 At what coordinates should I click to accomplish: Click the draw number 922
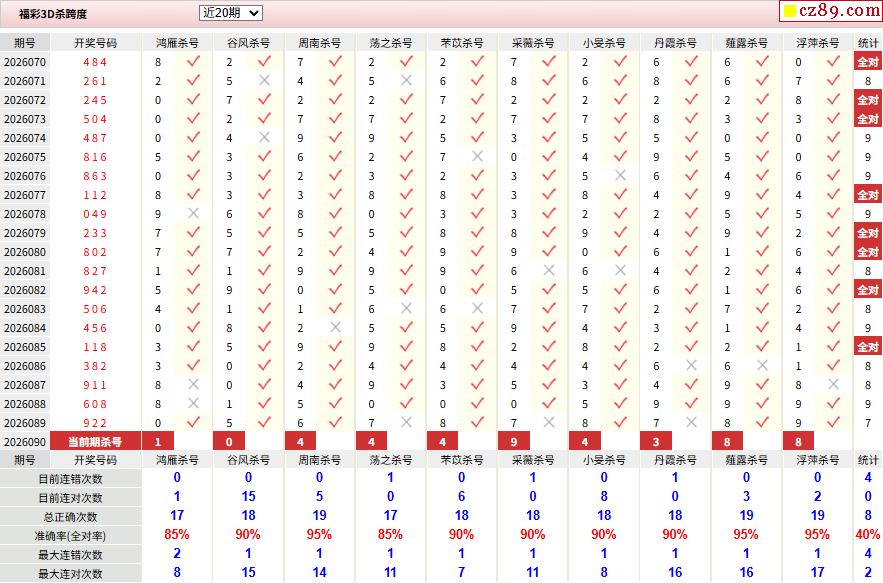coord(95,423)
